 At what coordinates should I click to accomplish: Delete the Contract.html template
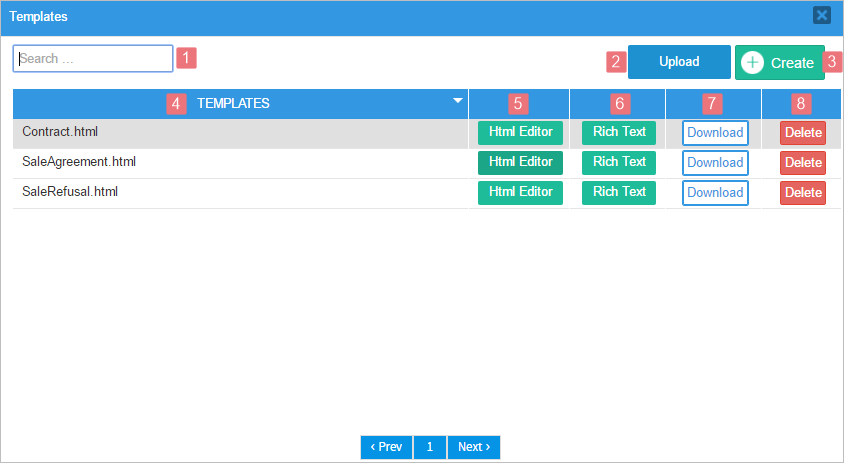pyautogui.click(x=803, y=133)
